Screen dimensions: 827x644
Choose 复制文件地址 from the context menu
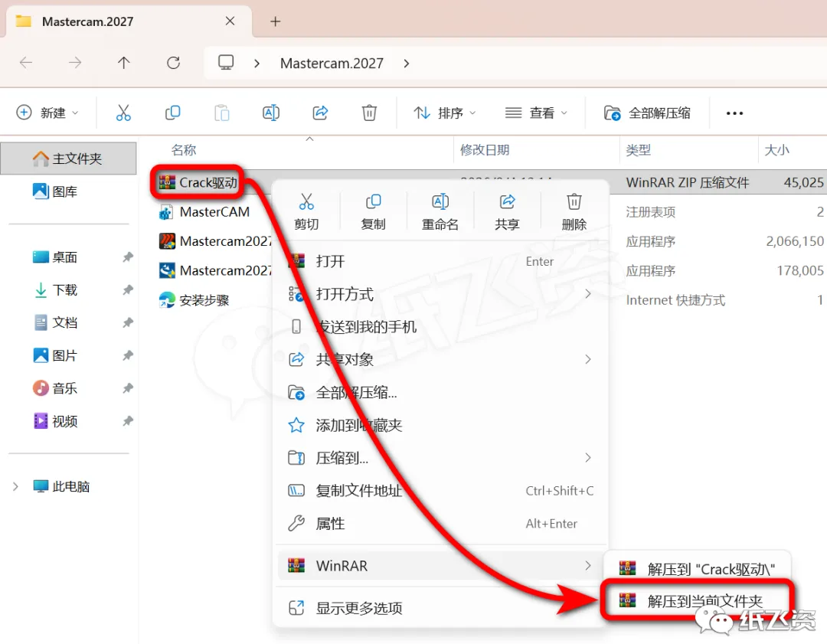(440, 491)
